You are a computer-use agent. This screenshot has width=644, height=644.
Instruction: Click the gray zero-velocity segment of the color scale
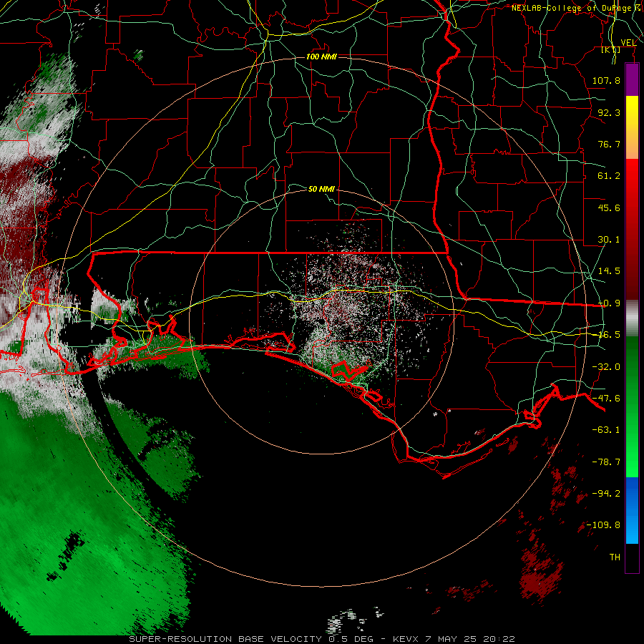(632, 318)
